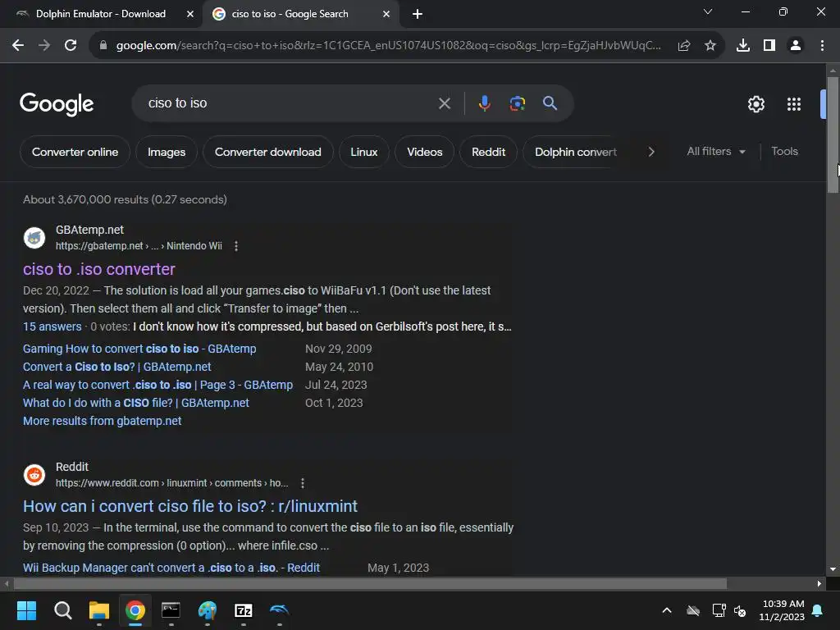Click the address bar URL
The height and width of the screenshot is (630, 840).
click(388, 46)
